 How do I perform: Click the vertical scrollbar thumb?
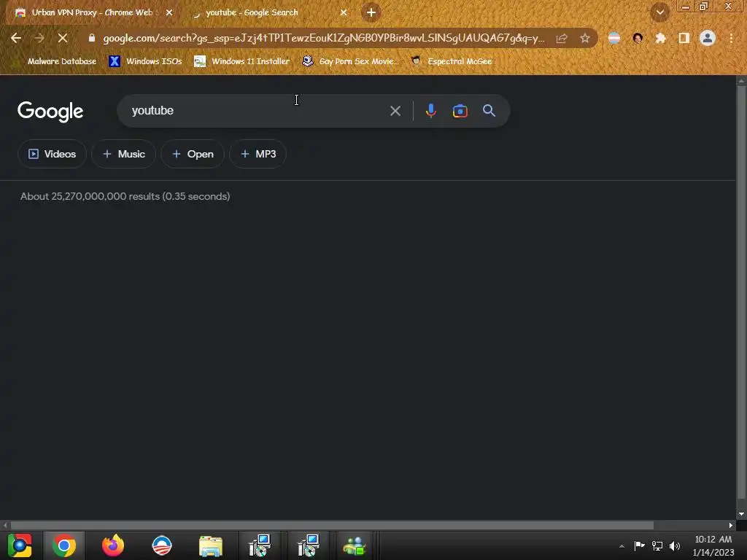(741, 292)
